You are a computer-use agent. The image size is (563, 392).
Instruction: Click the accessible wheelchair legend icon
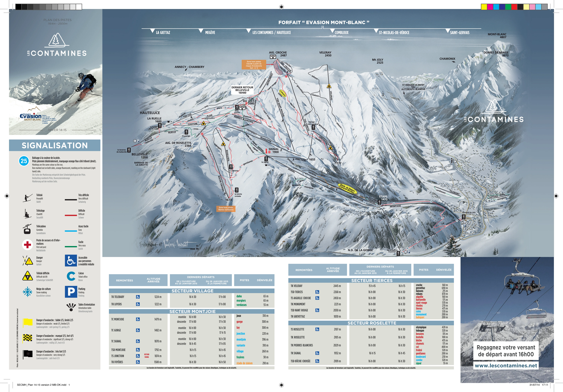coord(71,261)
